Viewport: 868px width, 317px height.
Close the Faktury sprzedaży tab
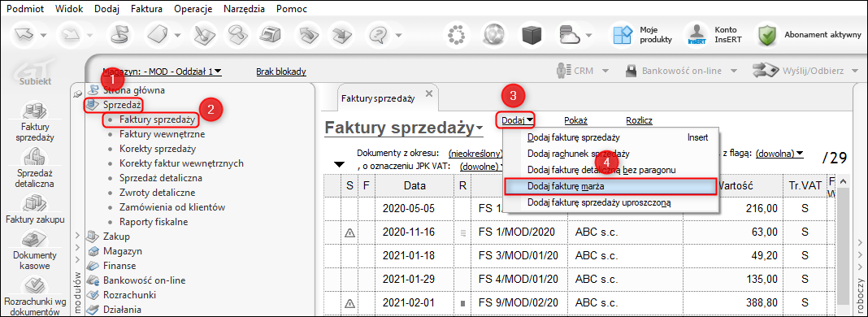point(428,93)
